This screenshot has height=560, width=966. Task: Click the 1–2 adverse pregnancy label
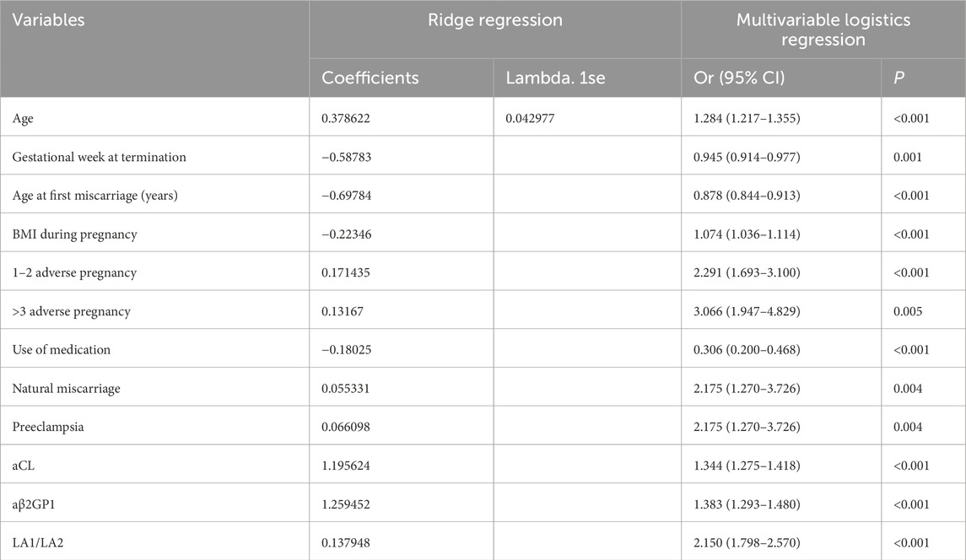(x=74, y=272)
